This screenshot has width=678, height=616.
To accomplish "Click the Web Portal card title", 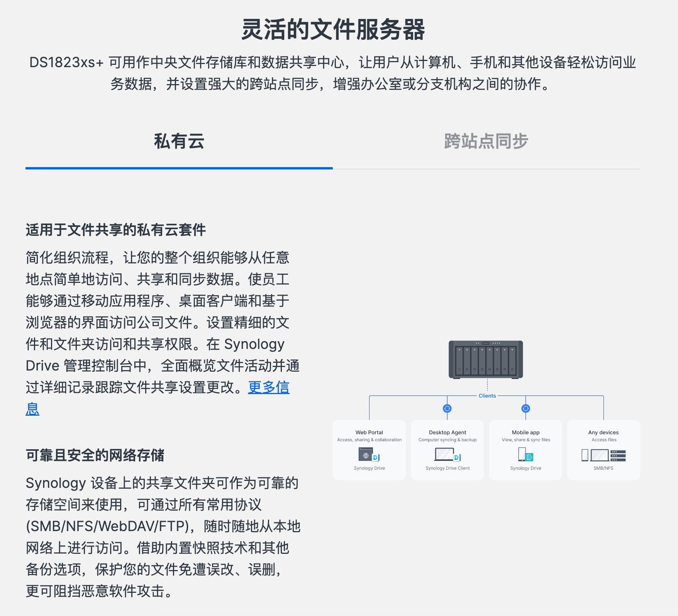I will [x=369, y=432].
